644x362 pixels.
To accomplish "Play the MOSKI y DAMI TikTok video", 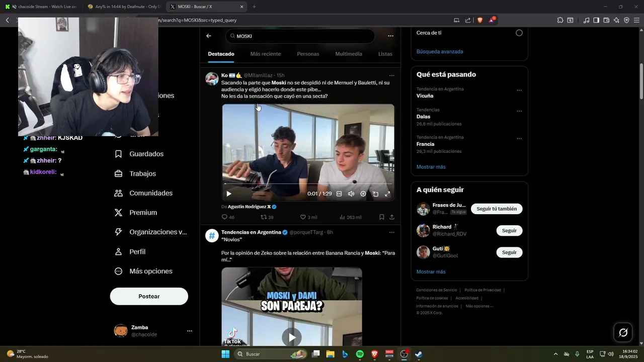I will pos(291,337).
